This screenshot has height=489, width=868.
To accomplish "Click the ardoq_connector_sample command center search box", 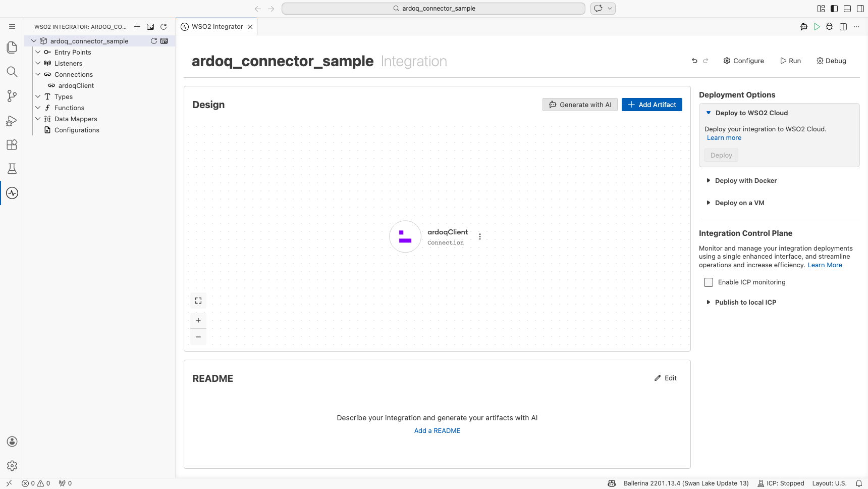I will (x=433, y=9).
